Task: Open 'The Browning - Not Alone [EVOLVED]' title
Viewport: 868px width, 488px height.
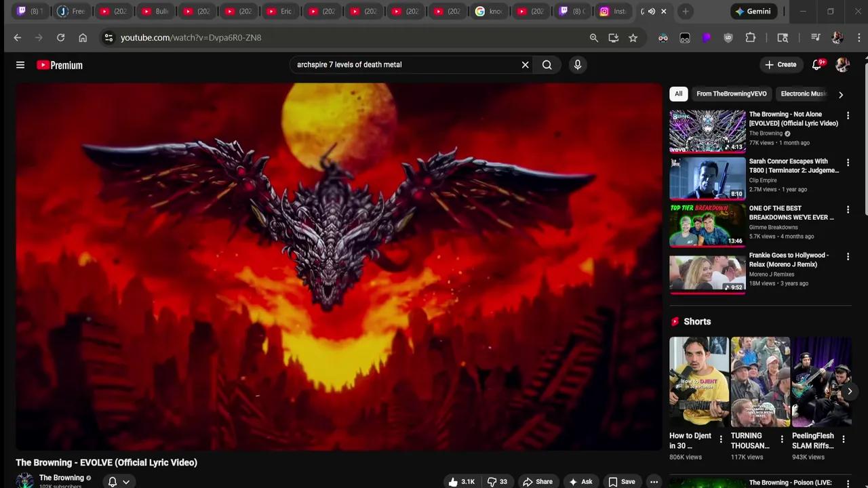Action: [793, 119]
